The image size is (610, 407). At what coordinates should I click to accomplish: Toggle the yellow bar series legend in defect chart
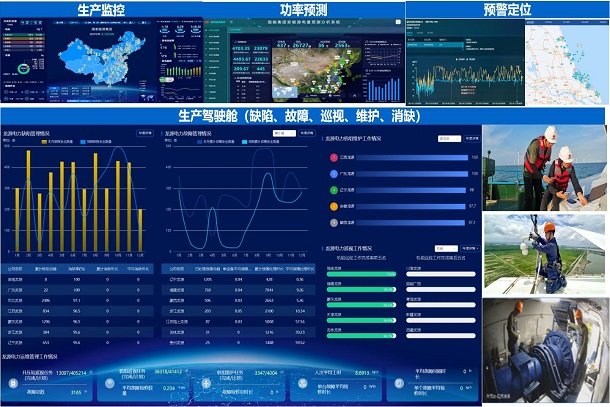58,142
